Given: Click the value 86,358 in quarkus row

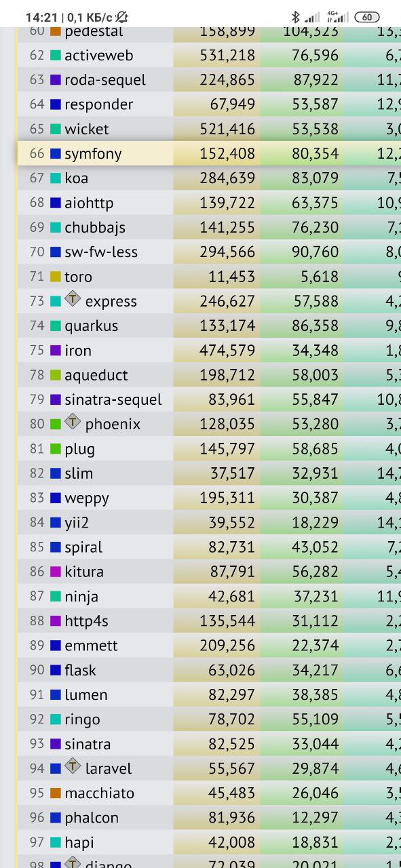Looking at the screenshot, I should (315, 326).
